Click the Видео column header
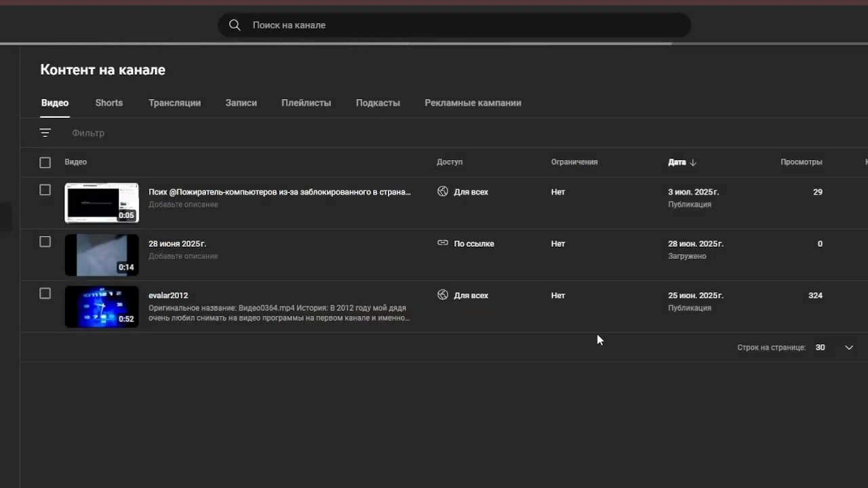This screenshot has width=868, height=488. click(x=76, y=162)
